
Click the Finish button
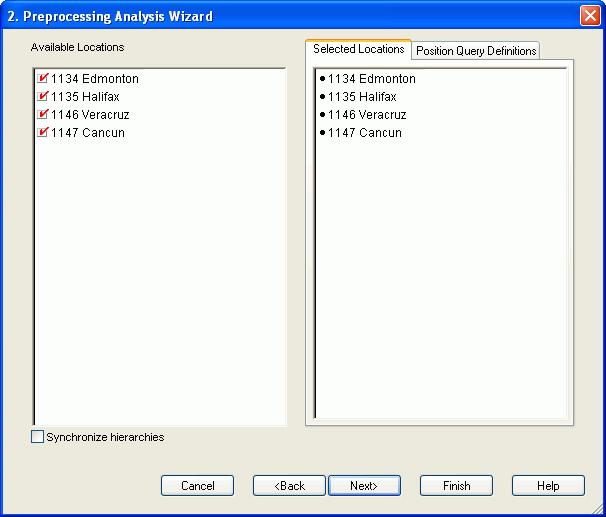coord(456,485)
